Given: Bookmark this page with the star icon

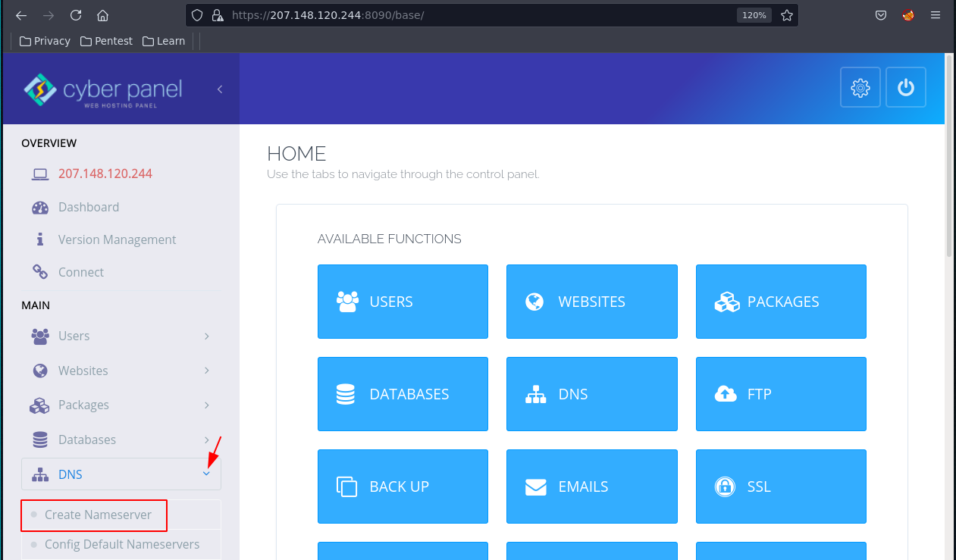Looking at the screenshot, I should click(x=787, y=15).
